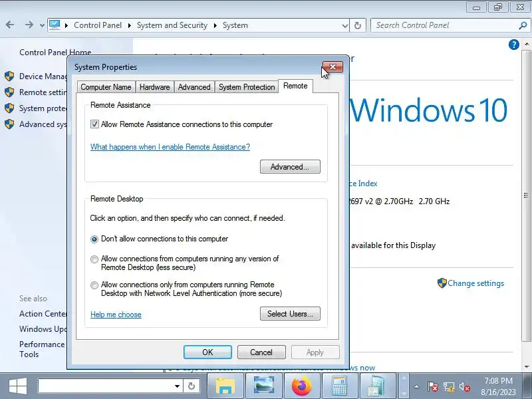
Task: Open Calculator from taskbar
Action: point(340,386)
